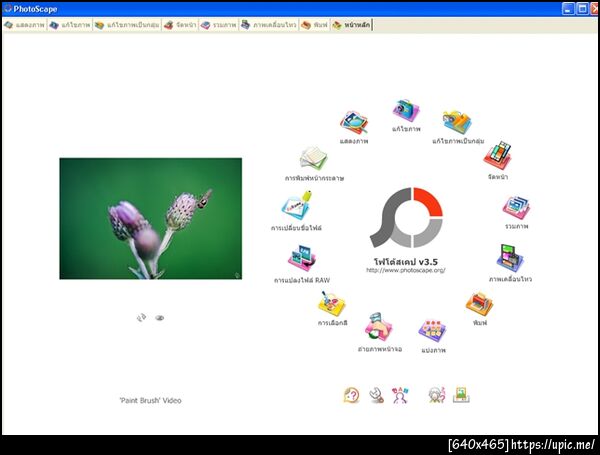The width and height of the screenshot is (600, 455).
Task: Click the photo frame icon at bottom right
Action: click(x=461, y=395)
